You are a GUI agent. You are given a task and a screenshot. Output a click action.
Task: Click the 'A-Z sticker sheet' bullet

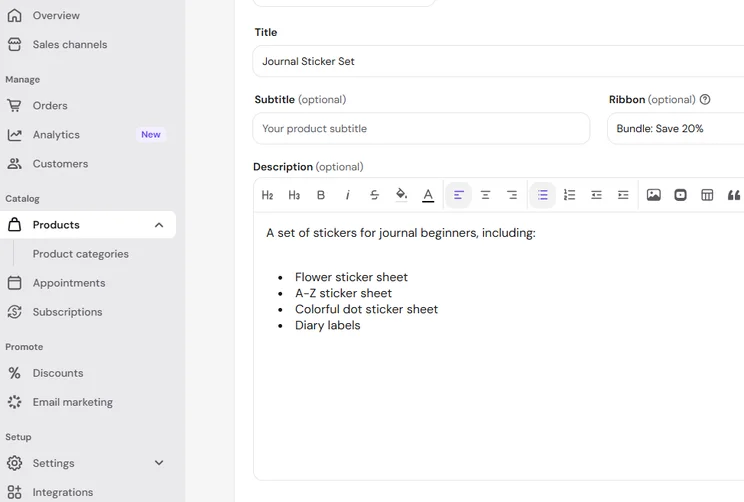coord(344,293)
